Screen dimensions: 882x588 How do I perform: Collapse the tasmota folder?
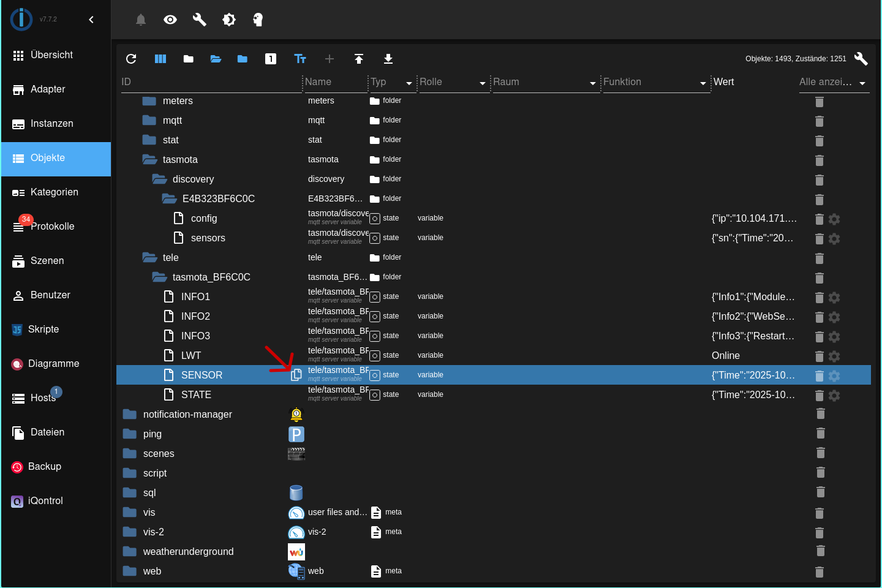pyautogui.click(x=150, y=159)
